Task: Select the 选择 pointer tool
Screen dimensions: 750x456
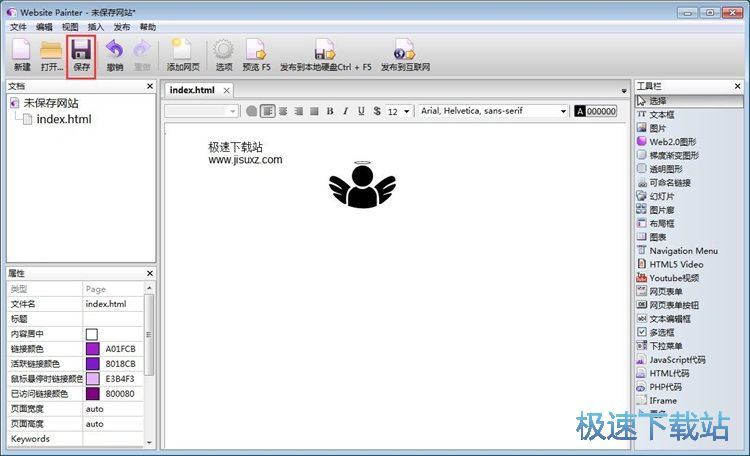Action: (x=689, y=101)
